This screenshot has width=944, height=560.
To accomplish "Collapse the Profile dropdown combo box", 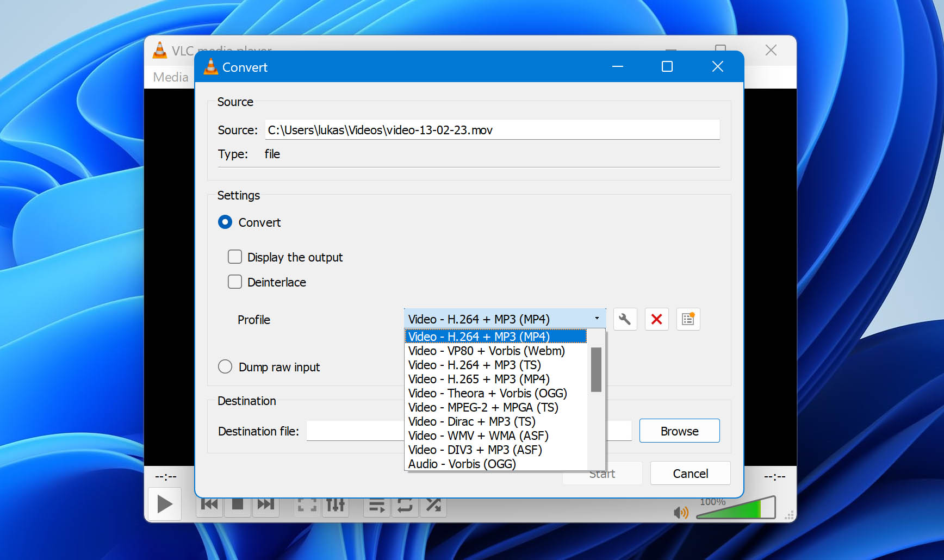I will pyautogui.click(x=505, y=319).
